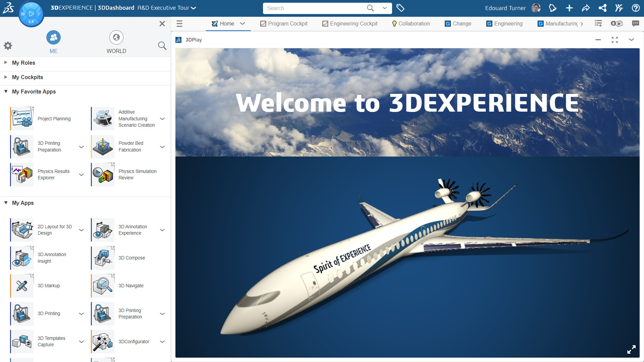This screenshot has width=644, height=362.
Task: Start the 3D Compose app
Action: pyautogui.click(x=103, y=257)
